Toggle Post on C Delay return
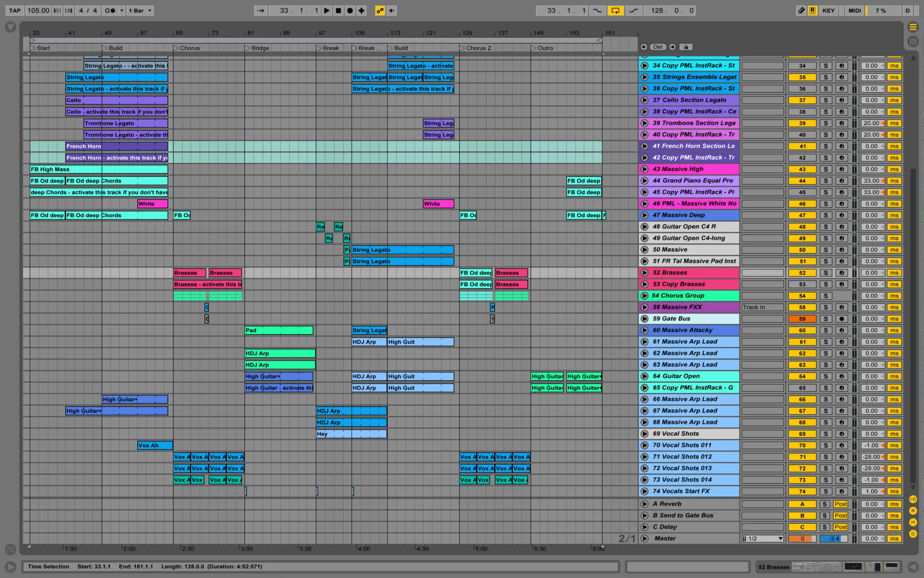 841,527
